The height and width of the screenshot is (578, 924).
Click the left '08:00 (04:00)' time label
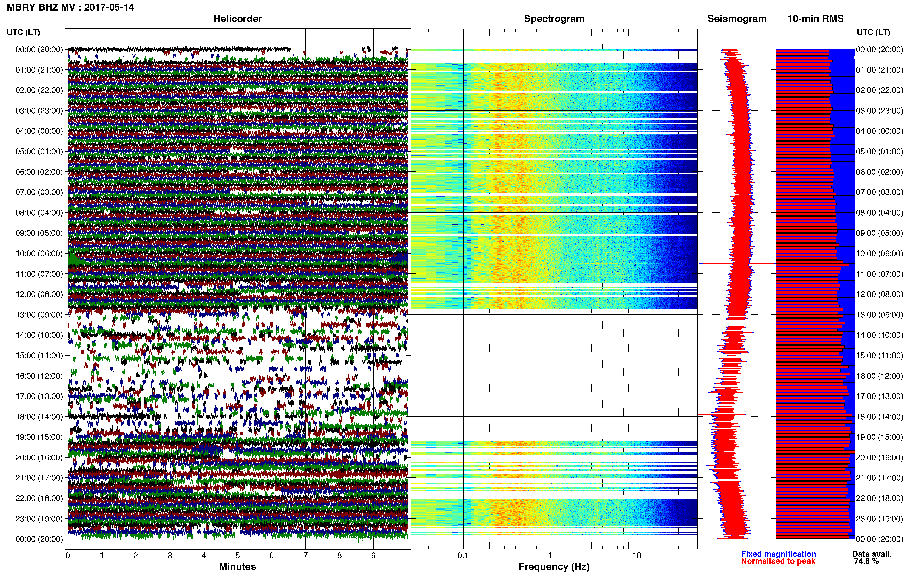click(39, 213)
